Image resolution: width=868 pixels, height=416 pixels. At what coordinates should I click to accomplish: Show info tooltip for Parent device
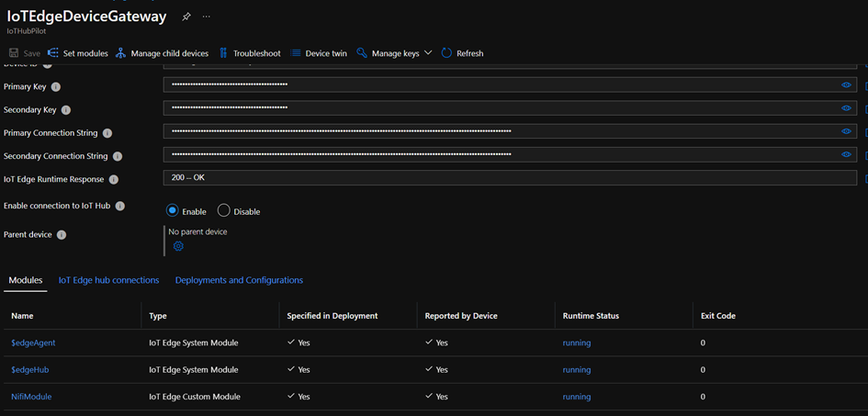(62, 235)
